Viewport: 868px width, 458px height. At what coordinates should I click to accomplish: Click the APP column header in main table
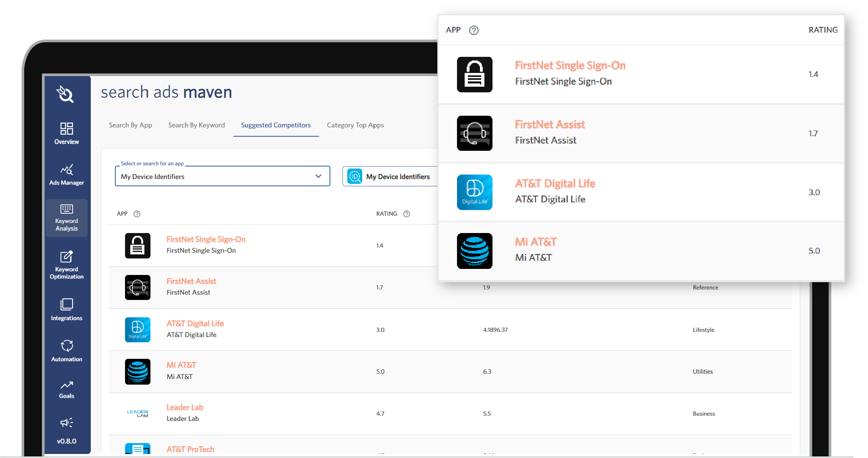(x=122, y=214)
